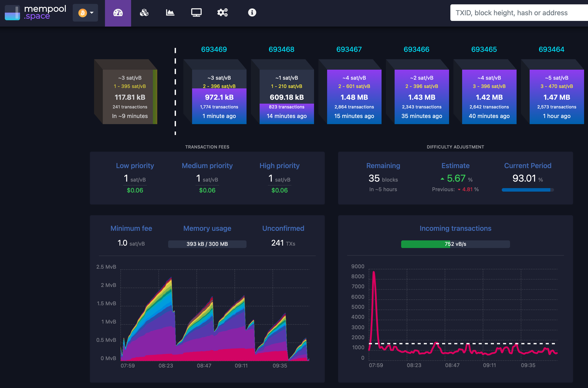The height and width of the screenshot is (388, 588).
Task: Click inside the TXID search field
Action: (x=519, y=13)
